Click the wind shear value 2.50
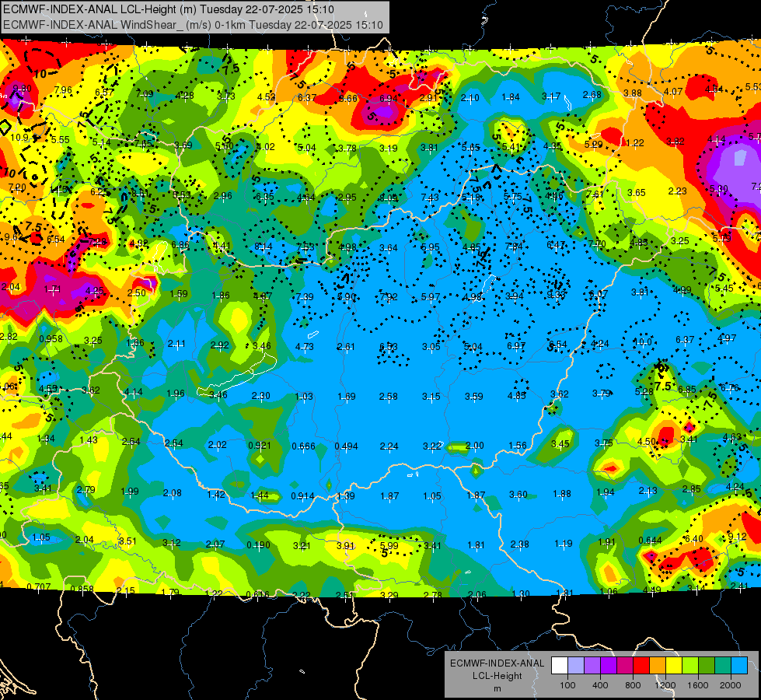 tap(136, 292)
